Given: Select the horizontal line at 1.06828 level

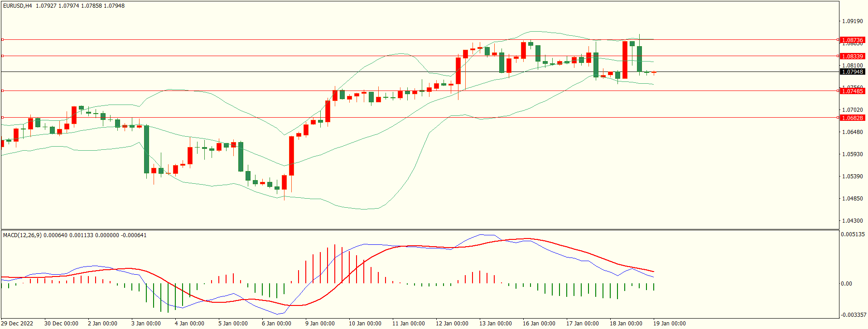Looking at the screenshot, I should pos(420,118).
